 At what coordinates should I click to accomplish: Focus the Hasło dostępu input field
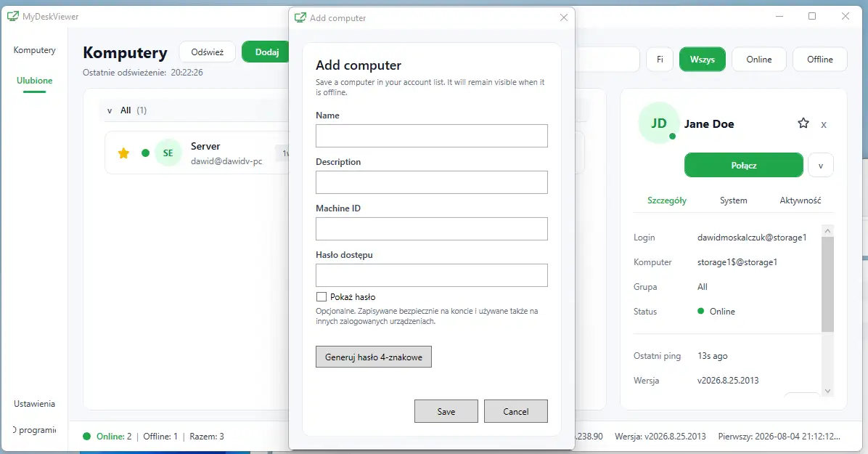coord(432,275)
